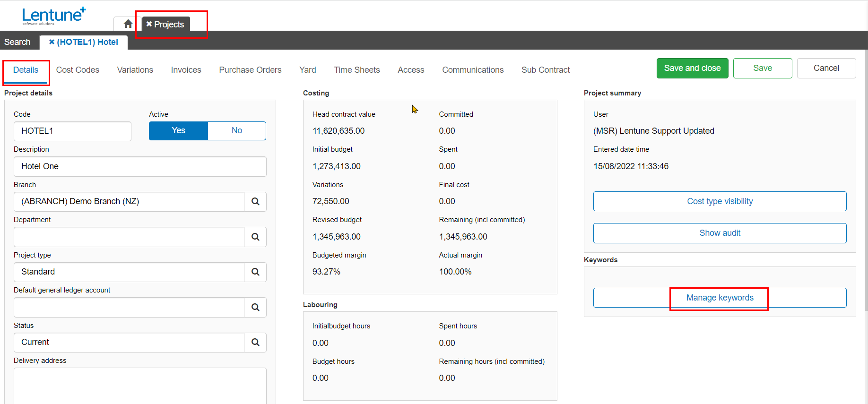Set Active to No
This screenshot has height=404, width=868.
[237, 131]
